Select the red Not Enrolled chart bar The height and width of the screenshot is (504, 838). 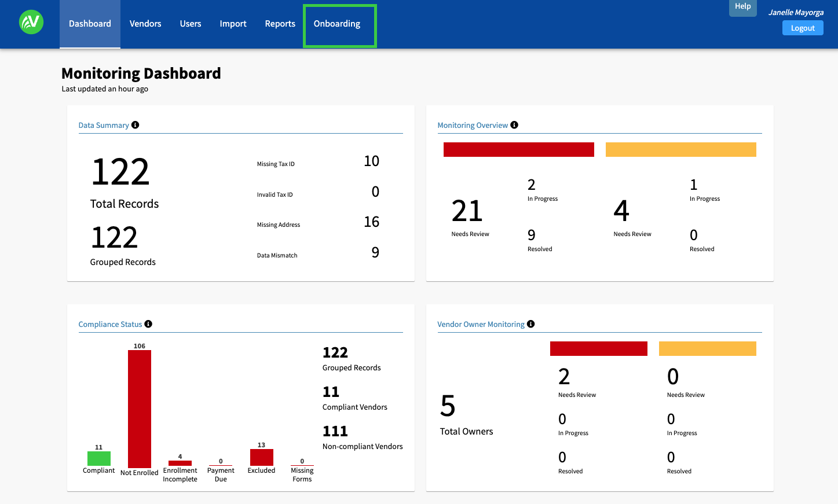140,409
